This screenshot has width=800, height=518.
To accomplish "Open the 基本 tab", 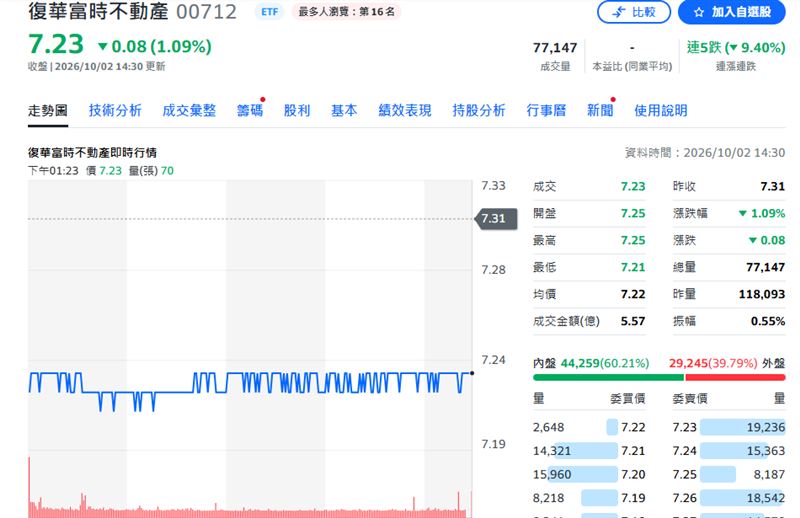I will pos(344,110).
